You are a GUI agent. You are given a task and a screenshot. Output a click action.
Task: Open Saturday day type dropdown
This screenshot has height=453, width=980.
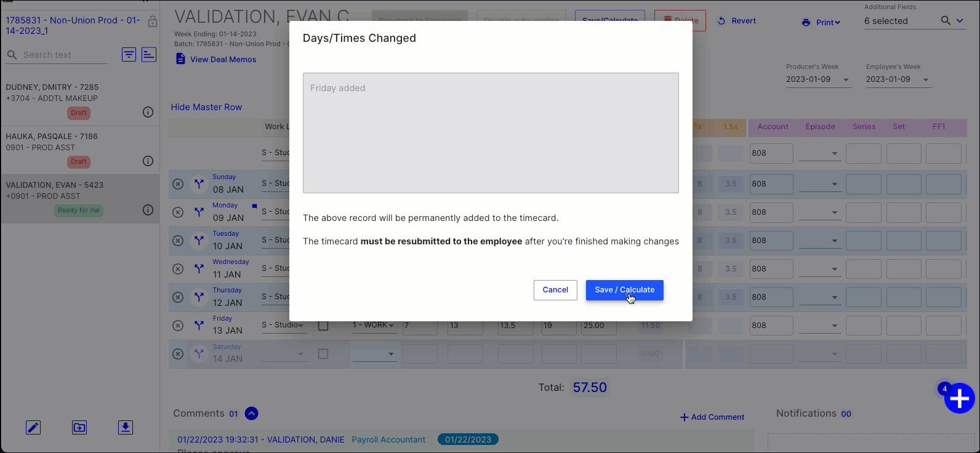[374, 354]
